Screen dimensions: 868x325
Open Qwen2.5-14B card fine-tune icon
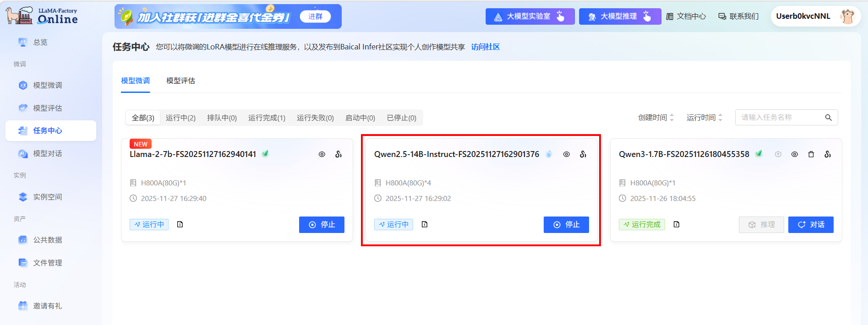pos(583,154)
